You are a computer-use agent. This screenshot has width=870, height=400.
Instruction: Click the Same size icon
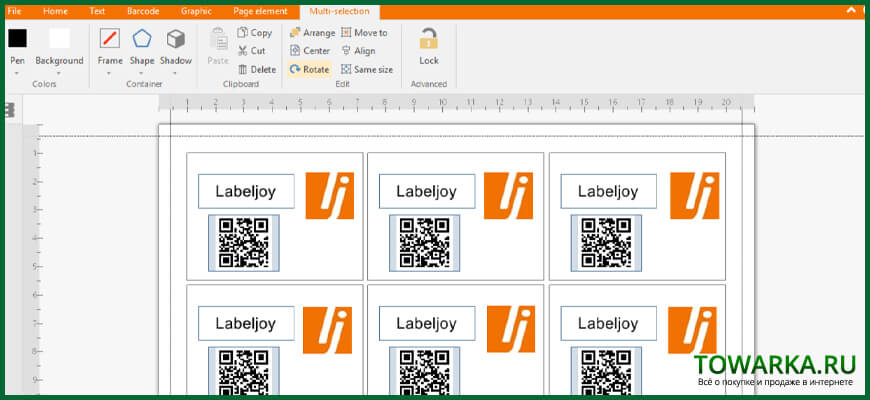(x=346, y=69)
